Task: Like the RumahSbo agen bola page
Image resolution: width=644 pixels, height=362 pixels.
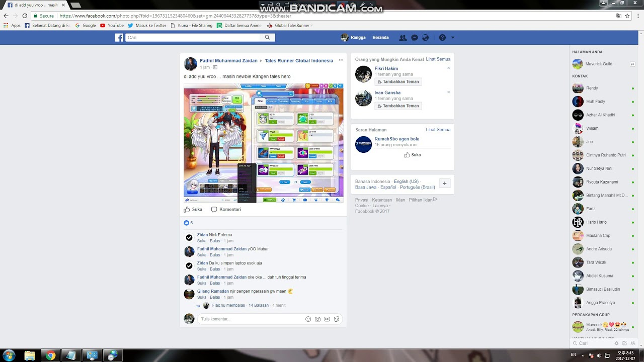Action: pos(413,155)
